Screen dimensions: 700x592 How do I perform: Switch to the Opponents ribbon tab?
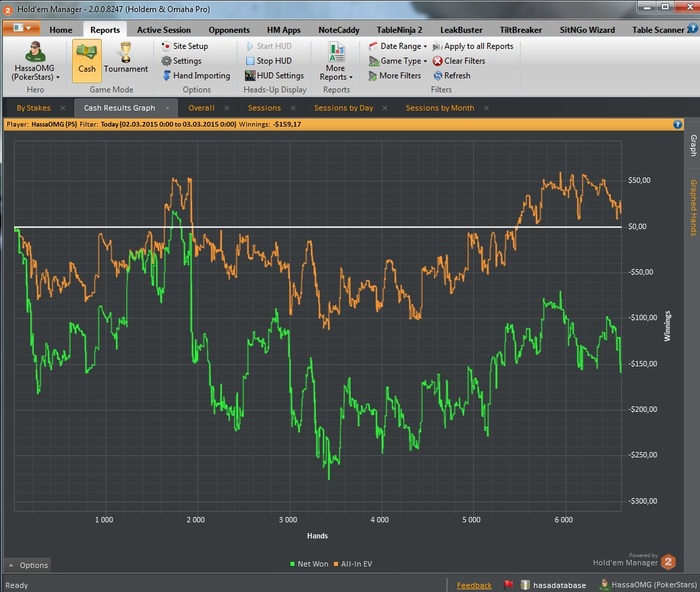[x=229, y=30]
